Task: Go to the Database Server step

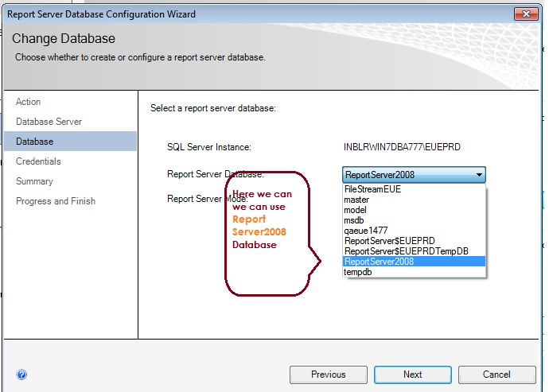Action: [49, 122]
